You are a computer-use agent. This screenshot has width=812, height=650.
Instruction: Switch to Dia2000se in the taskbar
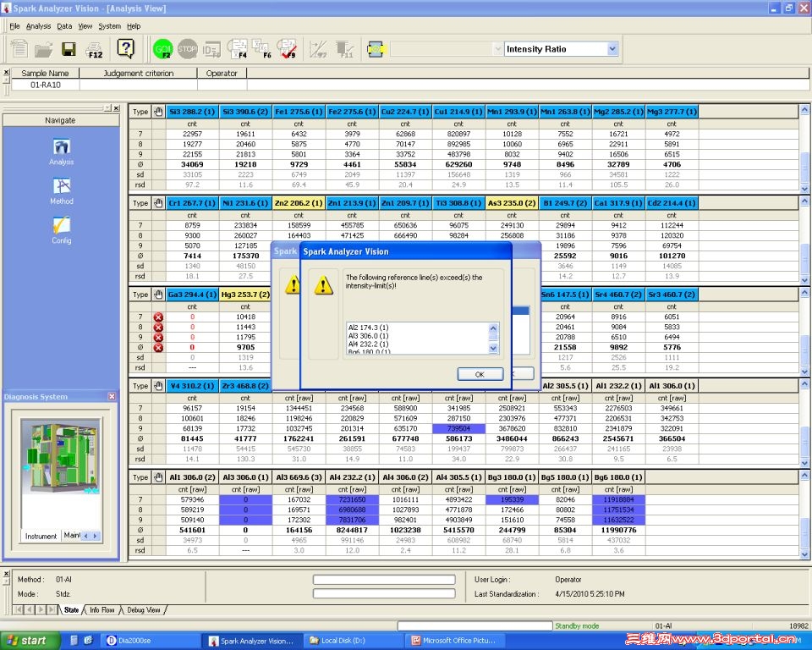click(x=151, y=641)
